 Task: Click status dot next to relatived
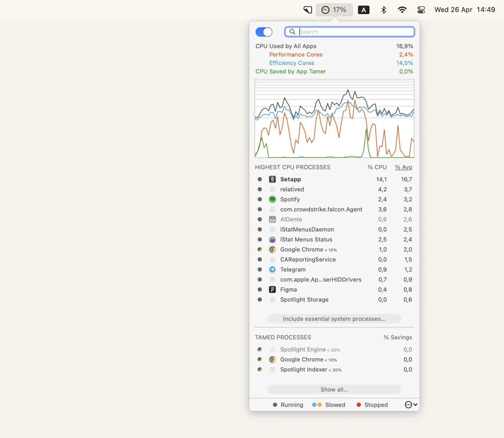click(x=260, y=189)
